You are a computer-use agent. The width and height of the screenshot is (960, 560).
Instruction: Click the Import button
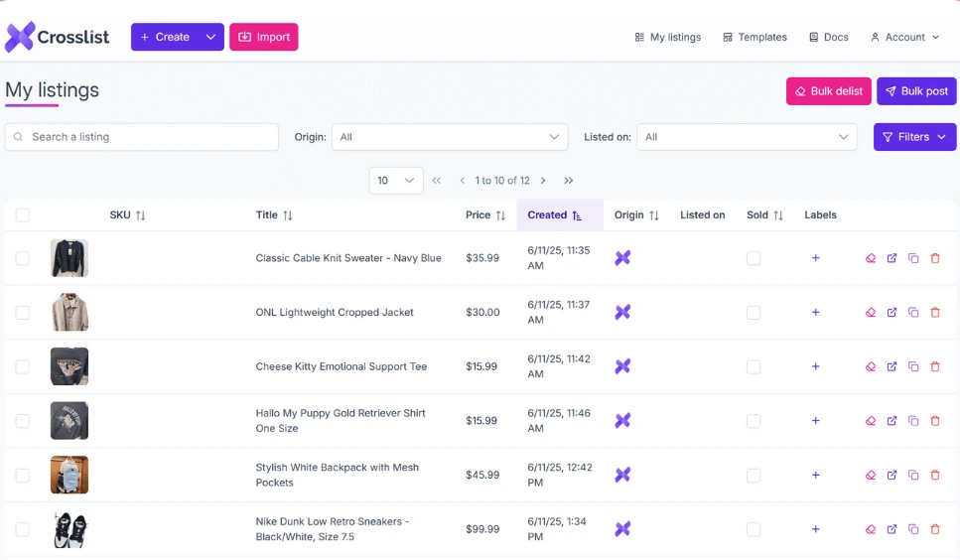pyautogui.click(x=264, y=37)
